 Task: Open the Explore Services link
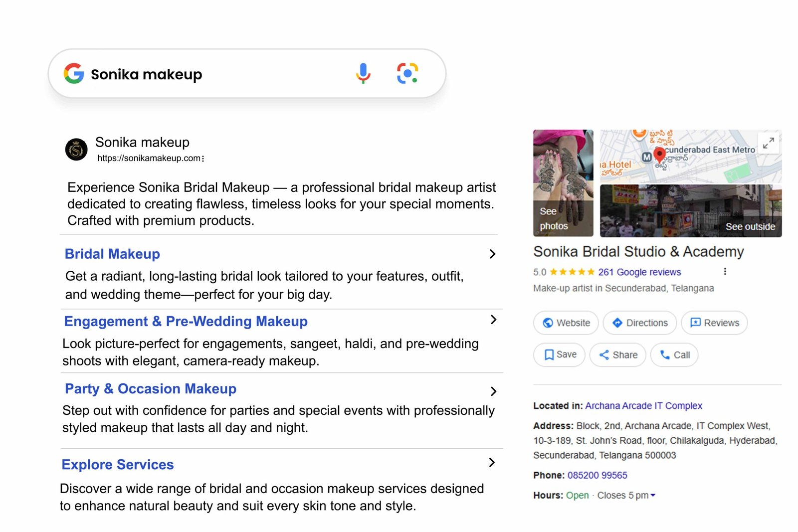click(x=118, y=465)
